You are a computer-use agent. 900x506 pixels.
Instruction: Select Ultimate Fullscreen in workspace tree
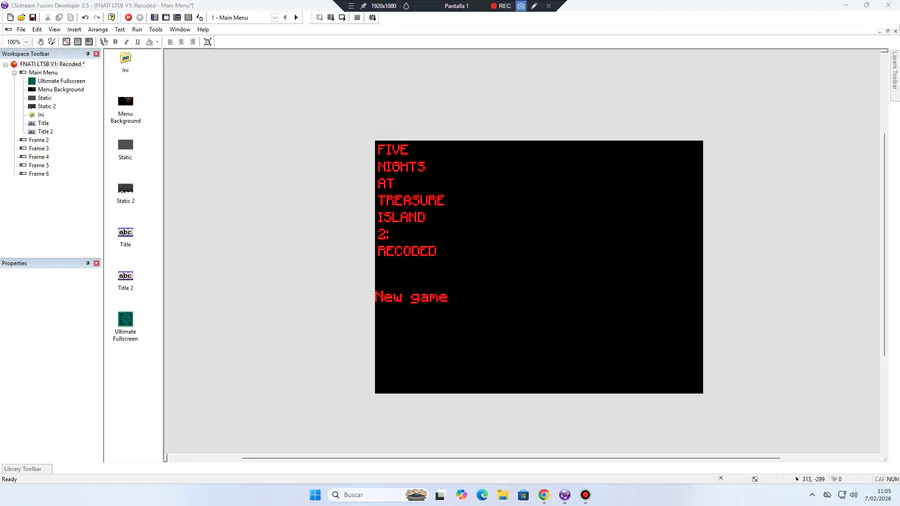coord(61,81)
